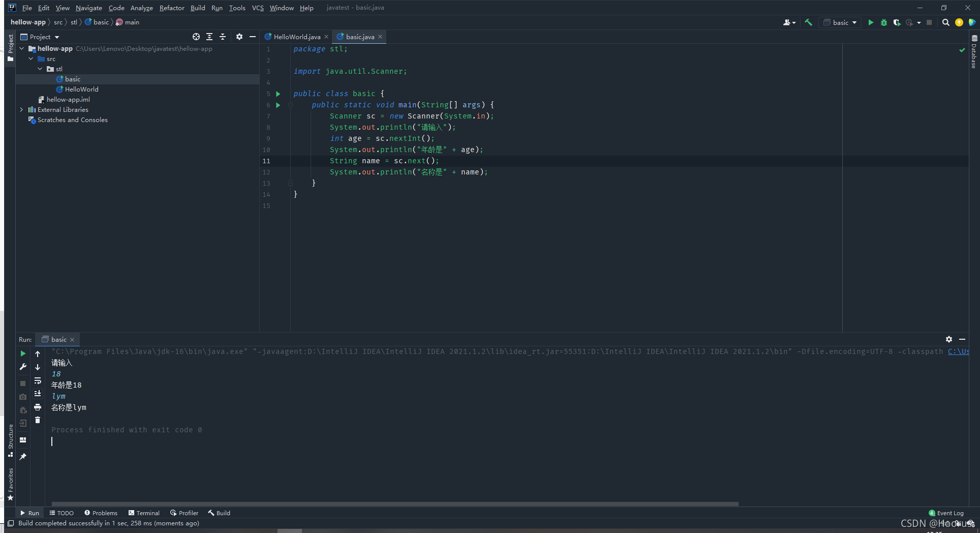Open the 'basic' run configuration dropdown
This screenshot has width=980, height=533.
[840, 22]
